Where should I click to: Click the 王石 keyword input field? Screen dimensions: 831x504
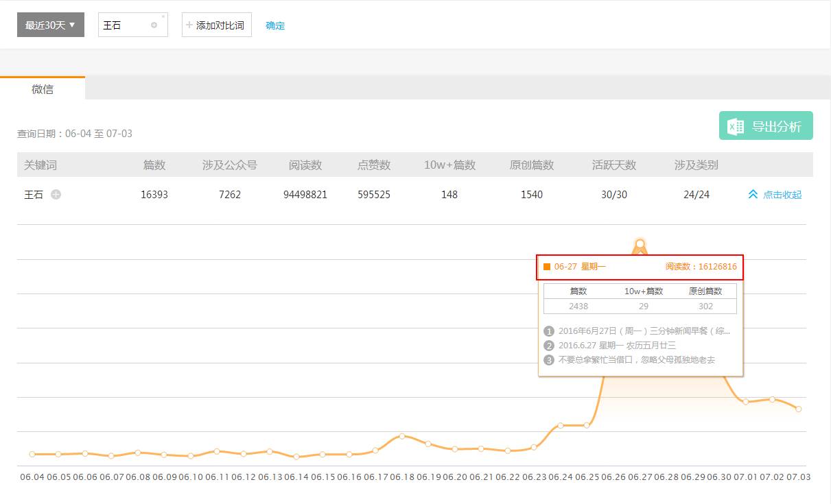click(124, 25)
